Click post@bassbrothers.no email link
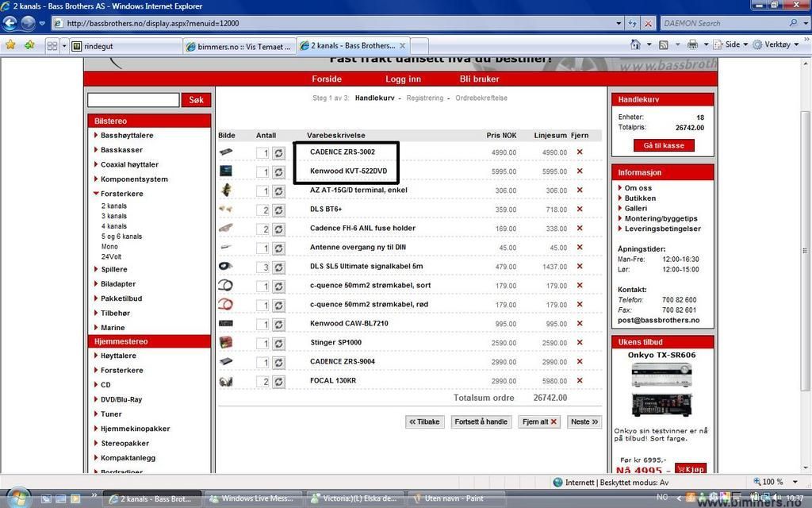 pos(659,320)
